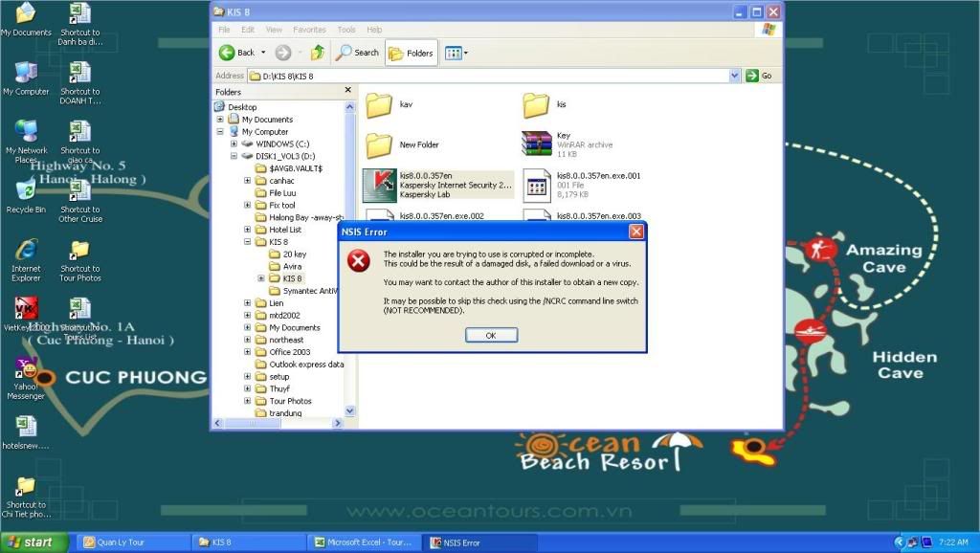Click the Back arrow in the KIS 8 window

coord(227,54)
